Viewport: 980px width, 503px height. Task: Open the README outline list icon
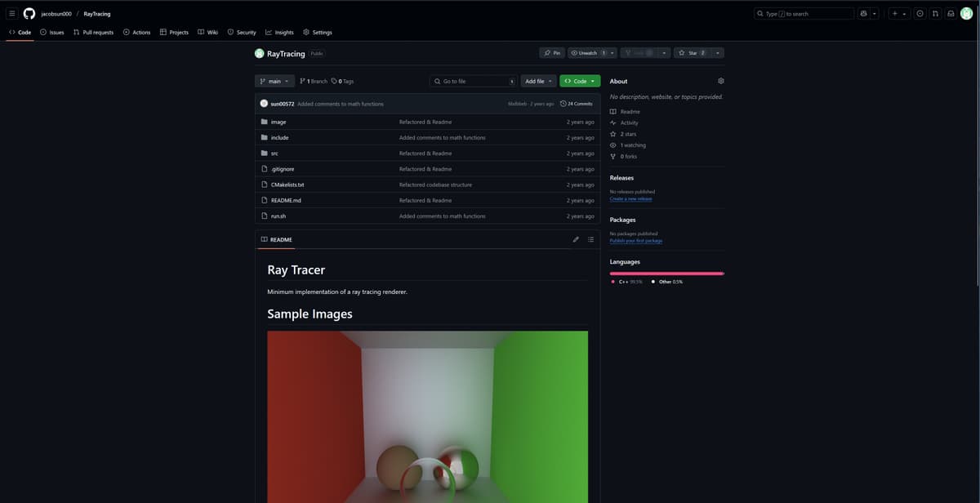point(590,239)
